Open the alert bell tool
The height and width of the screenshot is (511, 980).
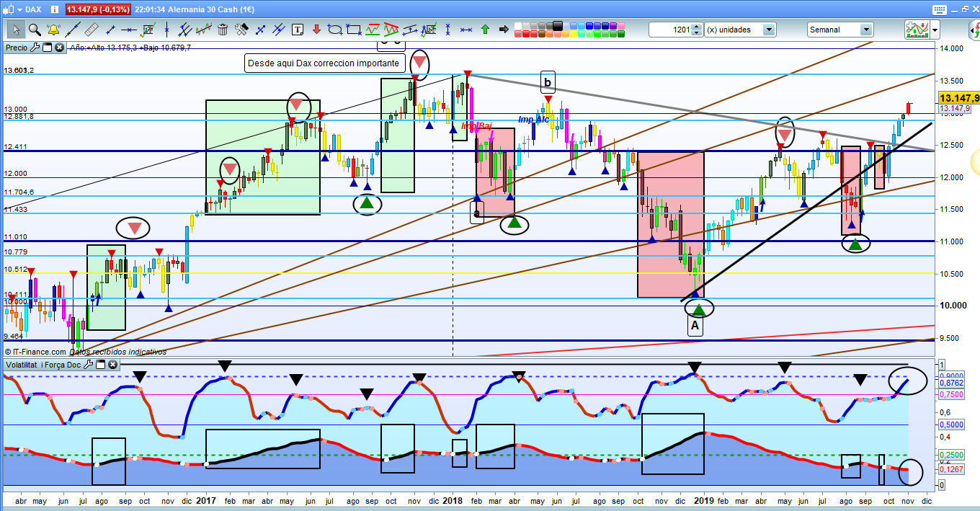coord(53,30)
